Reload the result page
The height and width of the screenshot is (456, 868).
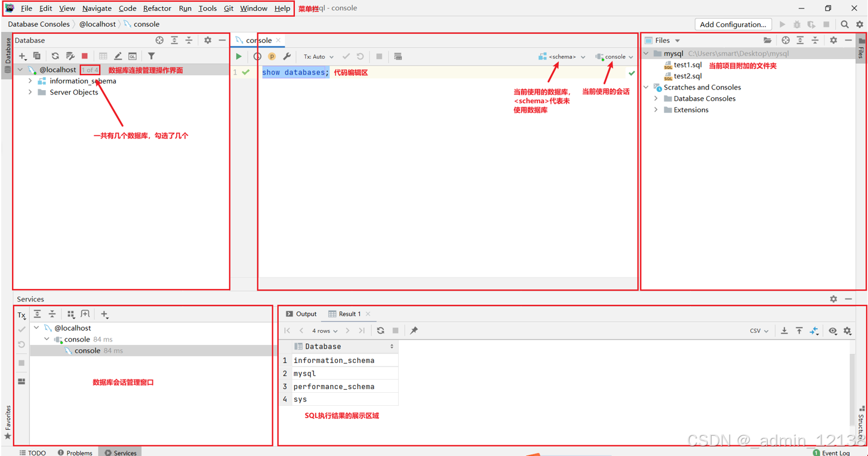click(380, 331)
